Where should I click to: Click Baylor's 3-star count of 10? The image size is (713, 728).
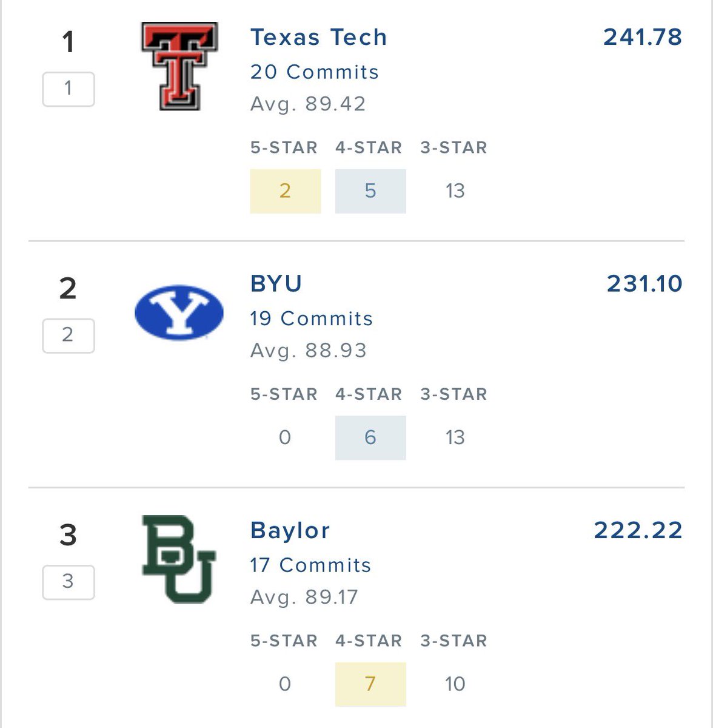455,684
